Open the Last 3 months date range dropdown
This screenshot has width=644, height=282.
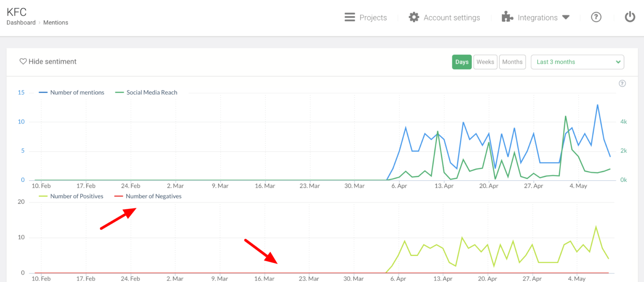coord(577,62)
